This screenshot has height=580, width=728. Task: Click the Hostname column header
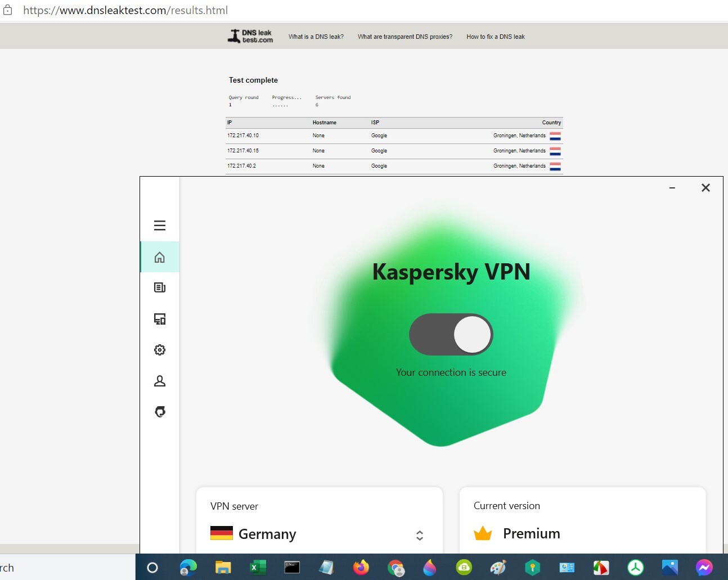click(325, 123)
